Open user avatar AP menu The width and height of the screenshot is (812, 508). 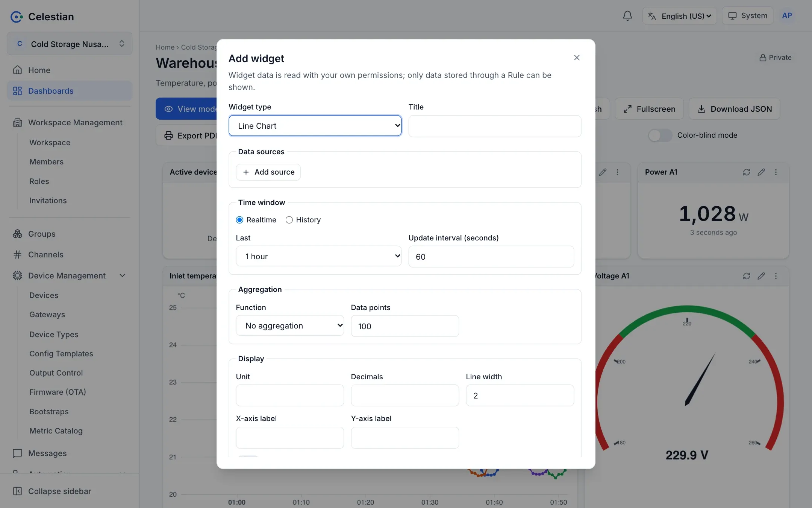click(787, 16)
